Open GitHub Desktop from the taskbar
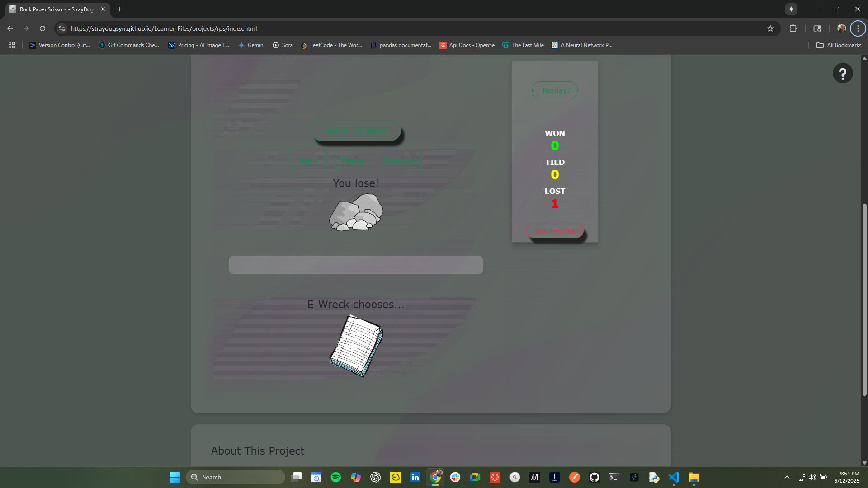 [594, 477]
